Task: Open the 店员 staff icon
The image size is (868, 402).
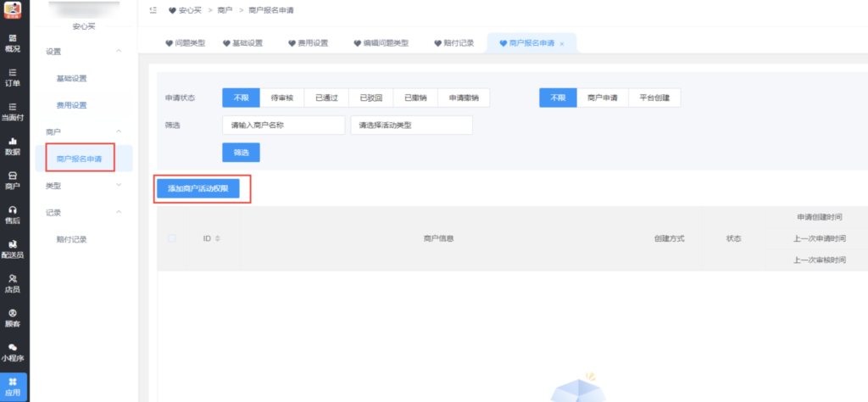Action: pos(12,283)
